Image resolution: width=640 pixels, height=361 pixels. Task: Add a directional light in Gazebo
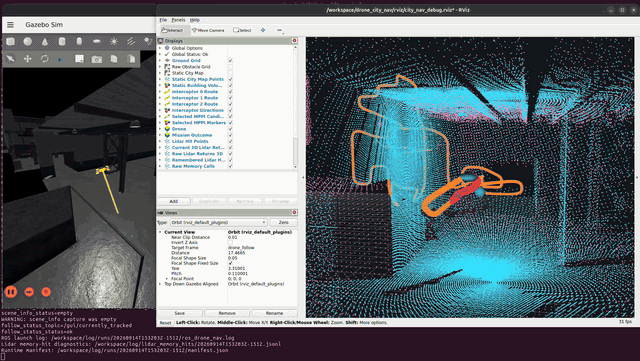[x=131, y=41]
